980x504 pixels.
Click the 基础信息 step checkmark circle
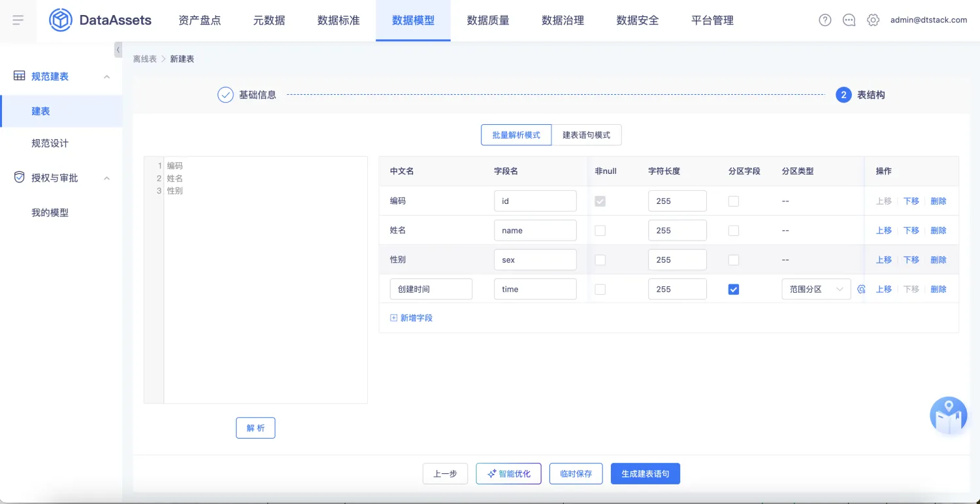click(225, 95)
